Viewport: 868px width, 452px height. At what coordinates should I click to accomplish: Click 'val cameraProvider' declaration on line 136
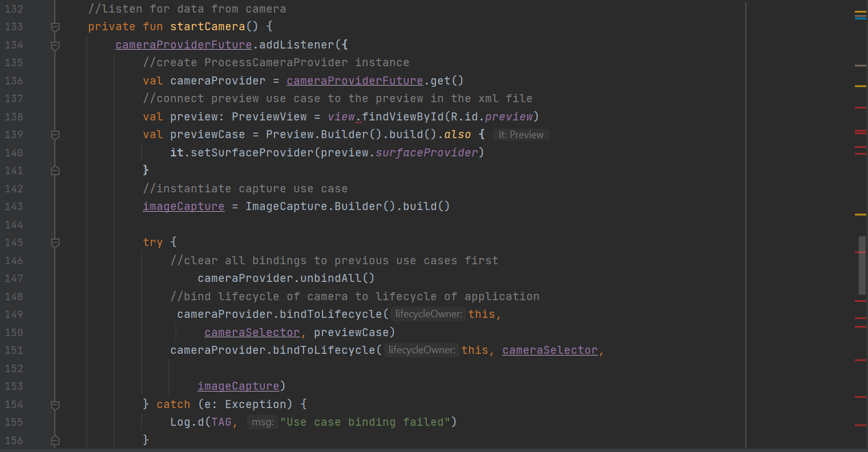coord(204,80)
